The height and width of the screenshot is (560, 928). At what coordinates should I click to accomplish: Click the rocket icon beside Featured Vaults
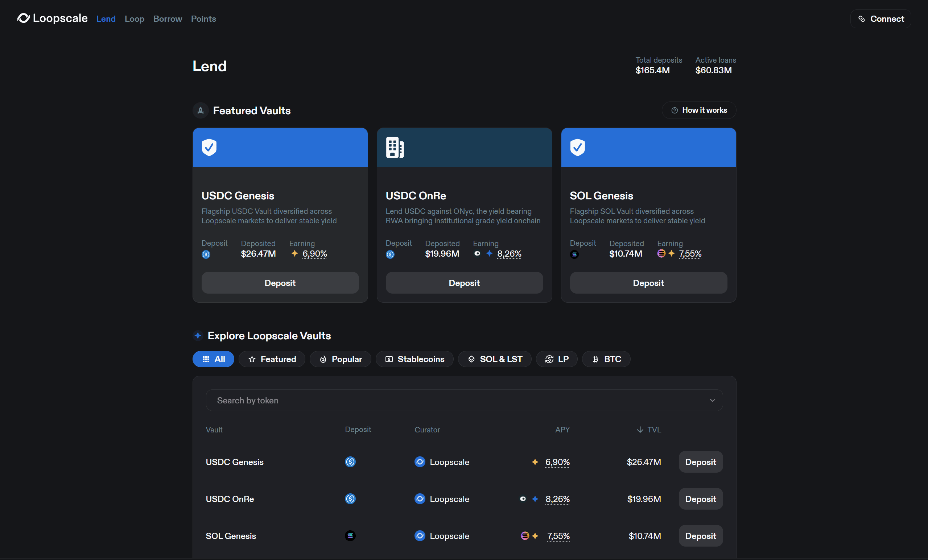pos(201,110)
